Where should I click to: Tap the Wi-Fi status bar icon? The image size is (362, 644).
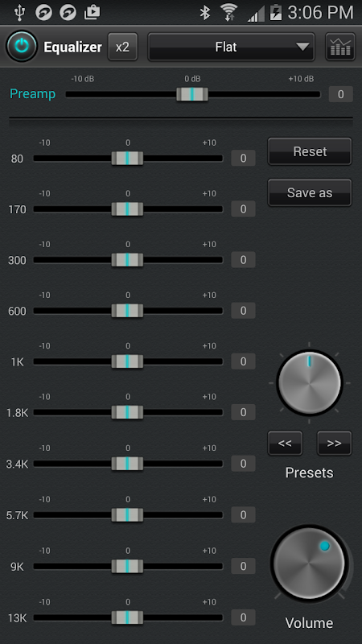(x=229, y=12)
